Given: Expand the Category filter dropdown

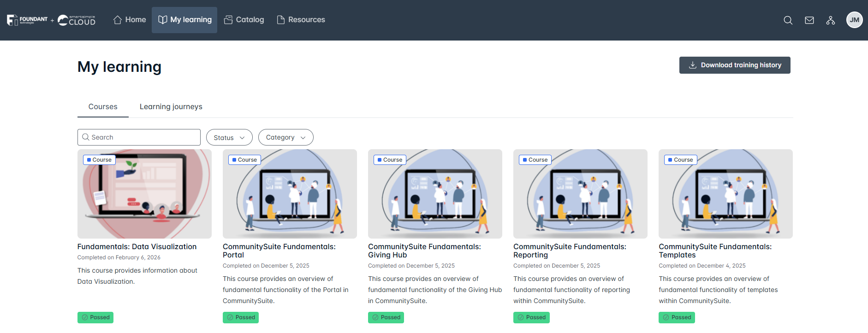Looking at the screenshot, I should click(x=286, y=137).
